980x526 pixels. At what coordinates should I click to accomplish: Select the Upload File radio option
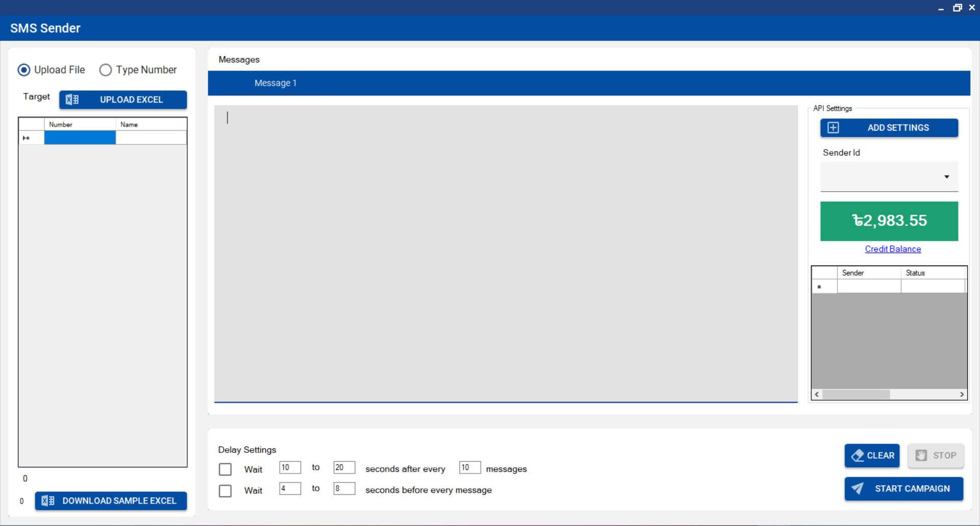point(24,70)
